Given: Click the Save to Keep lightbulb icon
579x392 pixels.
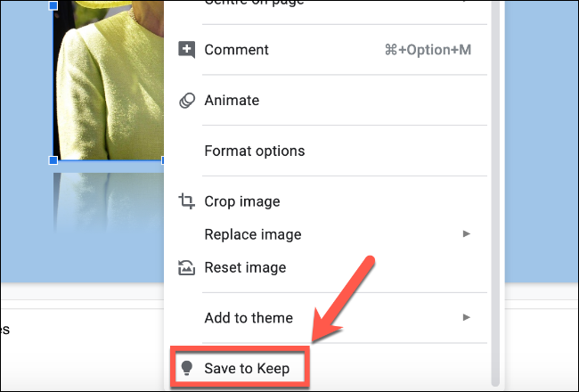Looking at the screenshot, I should coord(187,368).
